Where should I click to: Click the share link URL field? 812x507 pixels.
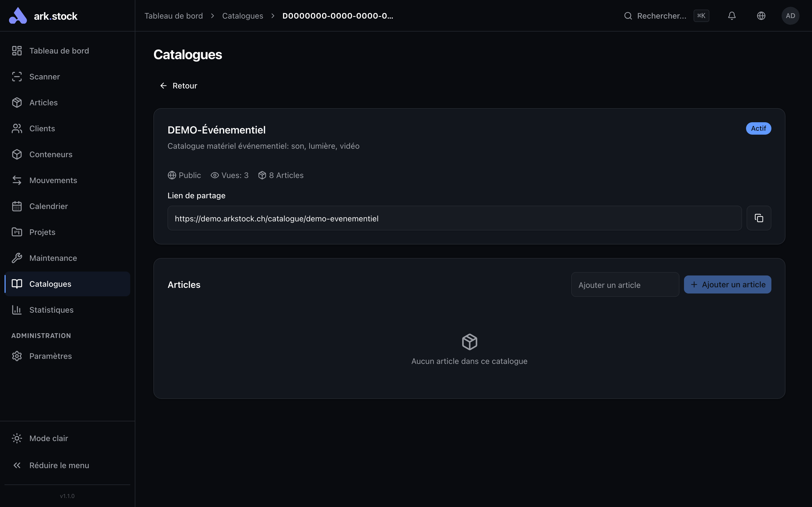(454, 218)
